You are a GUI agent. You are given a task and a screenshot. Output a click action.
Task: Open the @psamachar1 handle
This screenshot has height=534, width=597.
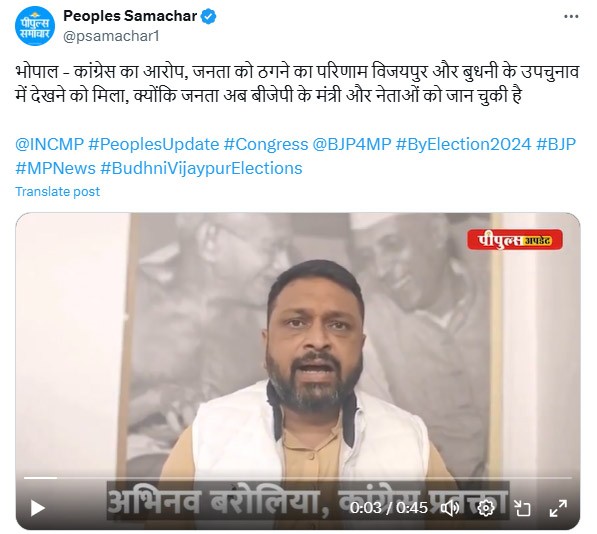[111, 37]
